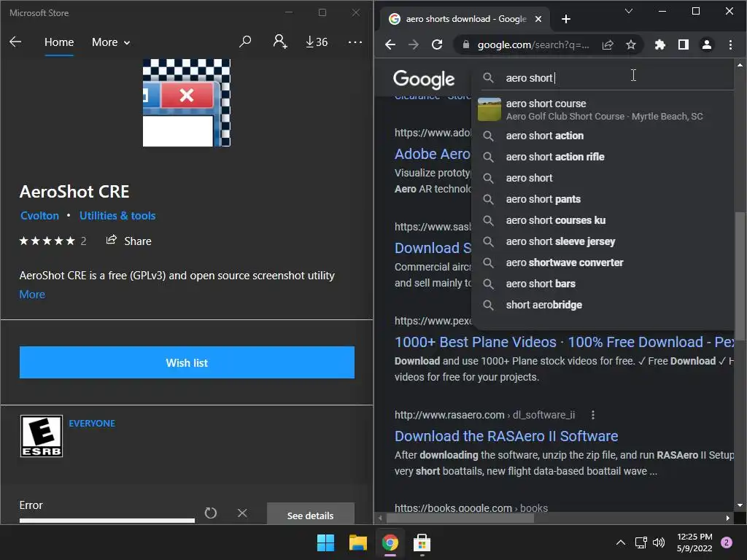
Task: Open network status in system tray
Action: [x=640, y=542]
